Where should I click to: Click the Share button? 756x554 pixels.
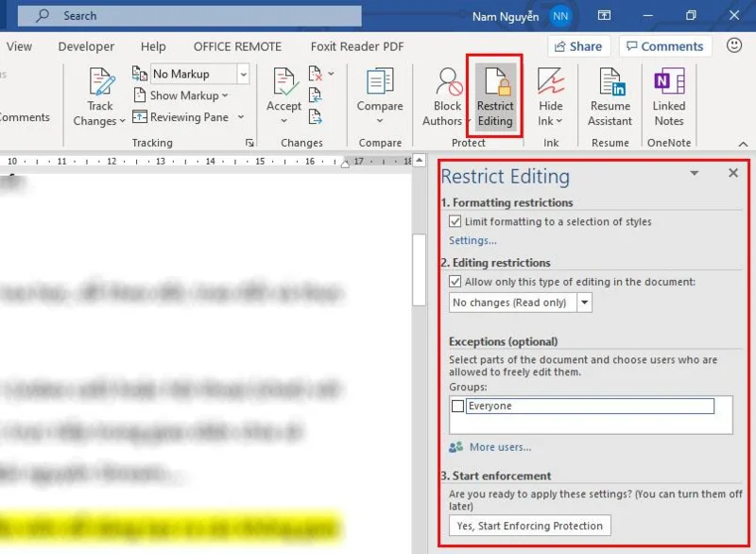coord(578,46)
